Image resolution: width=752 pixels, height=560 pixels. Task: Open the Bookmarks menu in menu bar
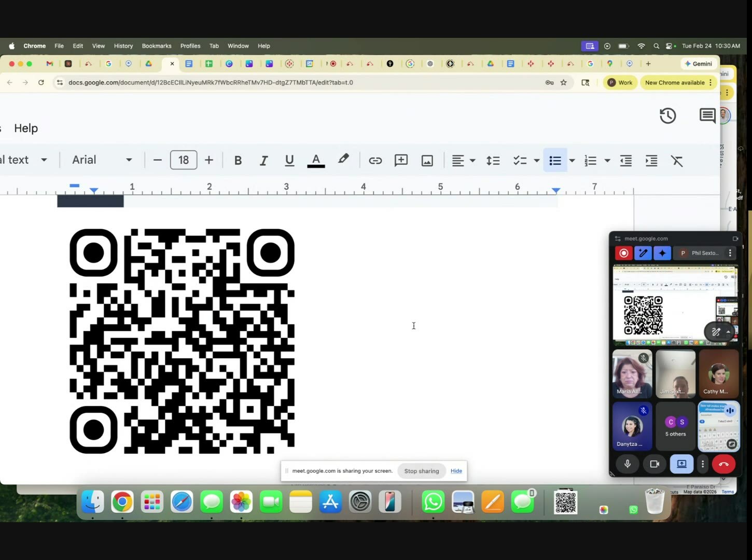coord(157,46)
